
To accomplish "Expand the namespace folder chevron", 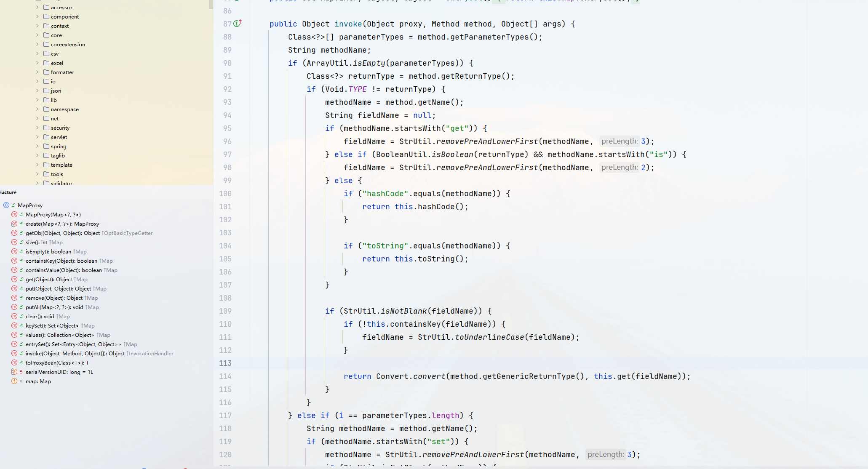I will [x=37, y=109].
